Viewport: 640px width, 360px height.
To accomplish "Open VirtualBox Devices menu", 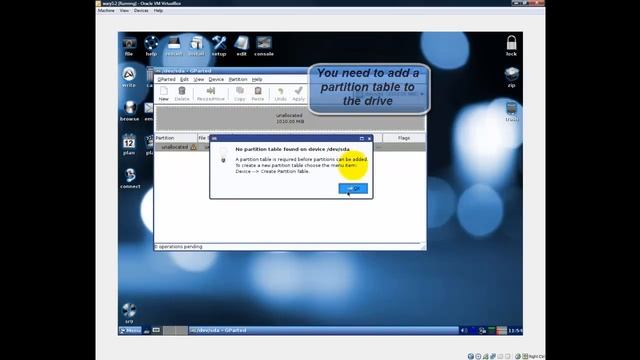I will coord(141,11).
